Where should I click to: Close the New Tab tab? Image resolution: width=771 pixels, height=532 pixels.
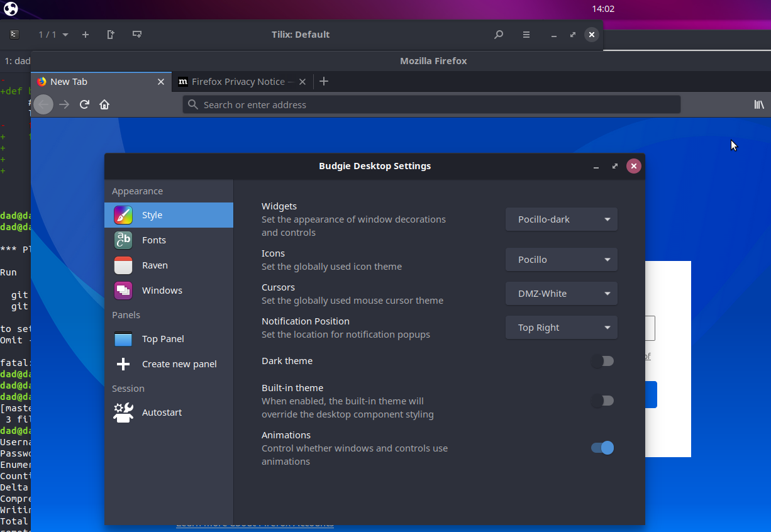tap(161, 82)
